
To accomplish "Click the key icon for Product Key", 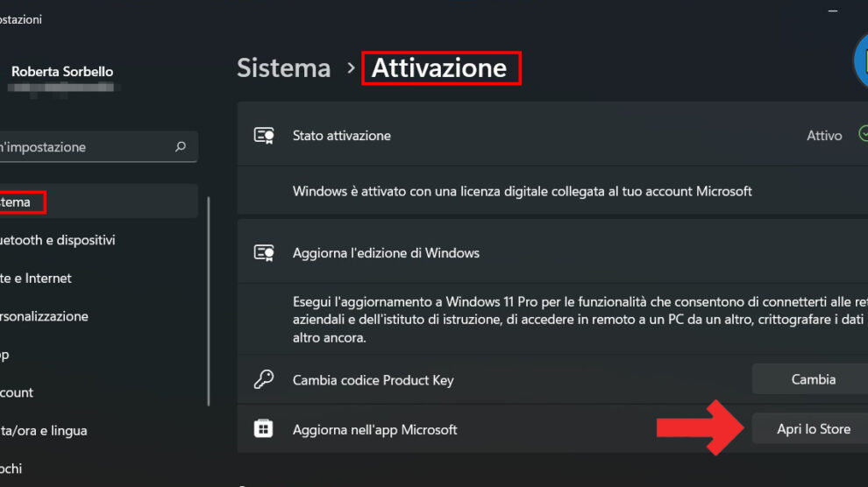I will [x=263, y=380].
